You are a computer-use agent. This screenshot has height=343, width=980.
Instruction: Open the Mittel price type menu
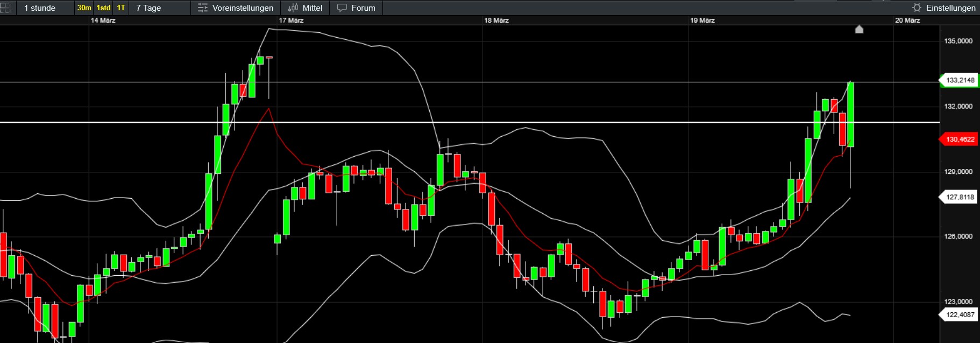305,8
